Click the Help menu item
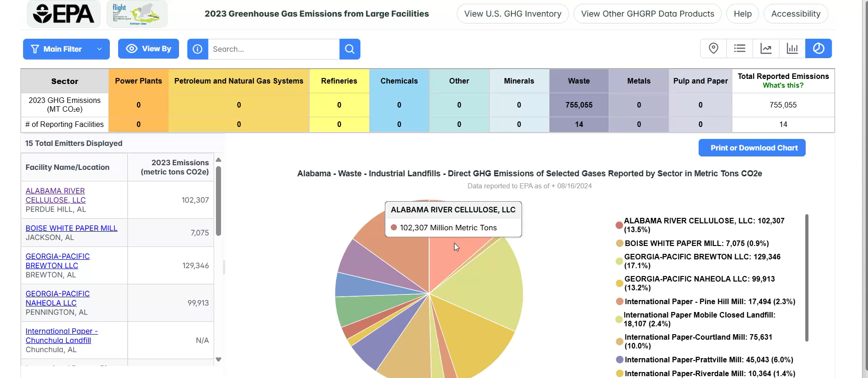The height and width of the screenshot is (378, 868). 742,14
